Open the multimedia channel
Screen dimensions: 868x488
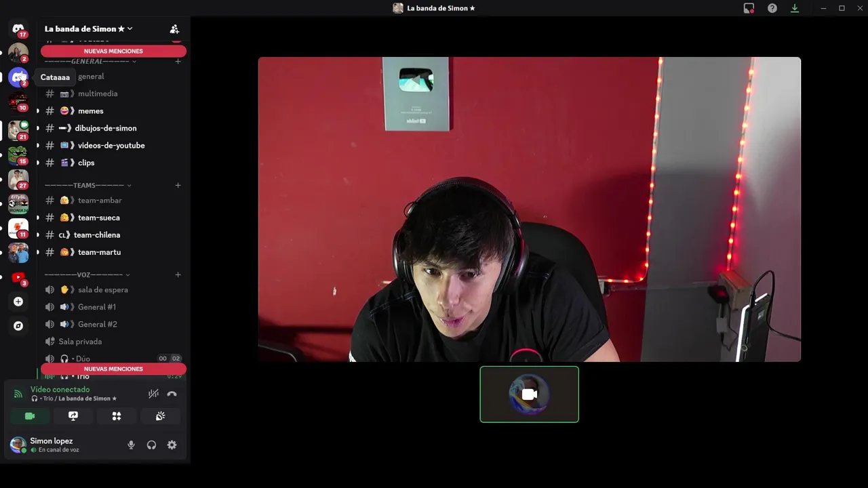pyautogui.click(x=113, y=94)
